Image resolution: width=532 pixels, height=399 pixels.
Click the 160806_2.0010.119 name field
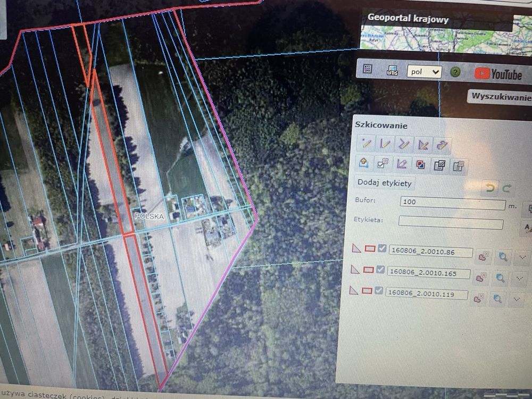click(x=427, y=294)
